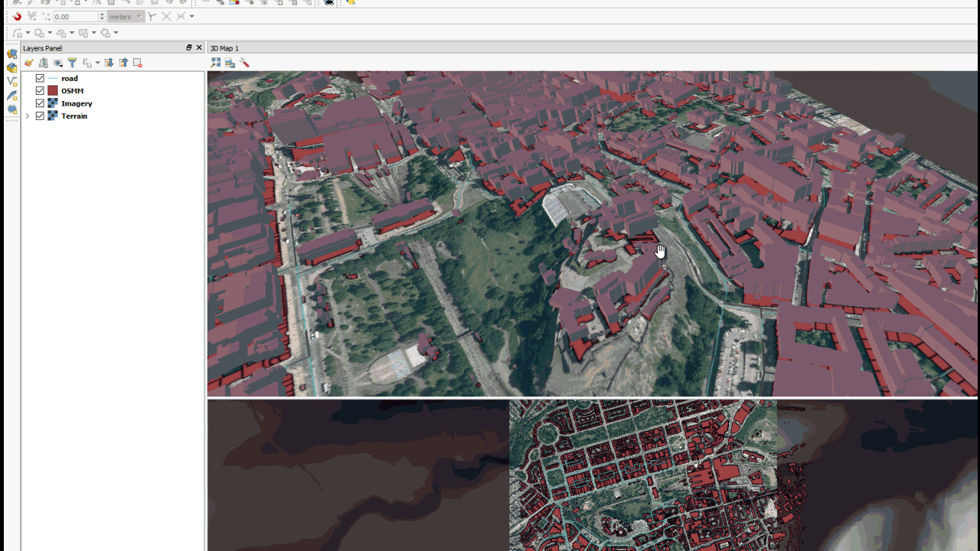
Task: Add raster layer icon in left toolbar
Action: (x=11, y=67)
